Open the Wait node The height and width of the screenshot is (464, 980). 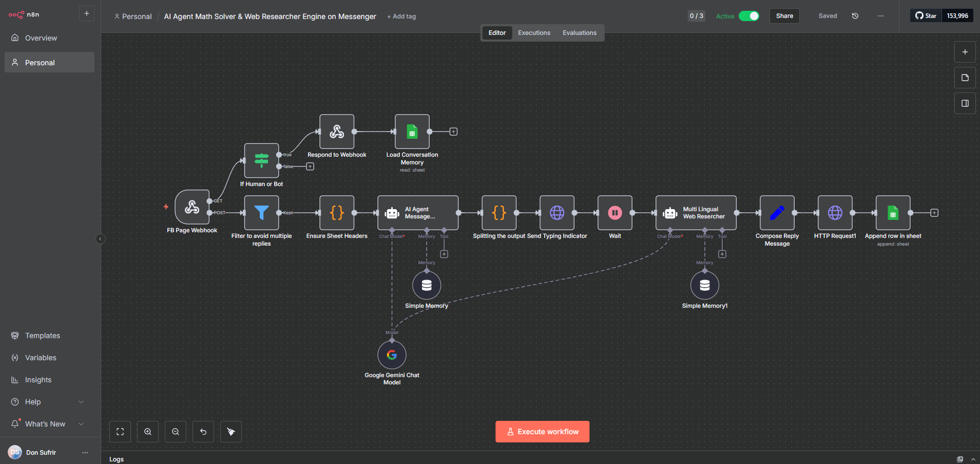pos(614,212)
